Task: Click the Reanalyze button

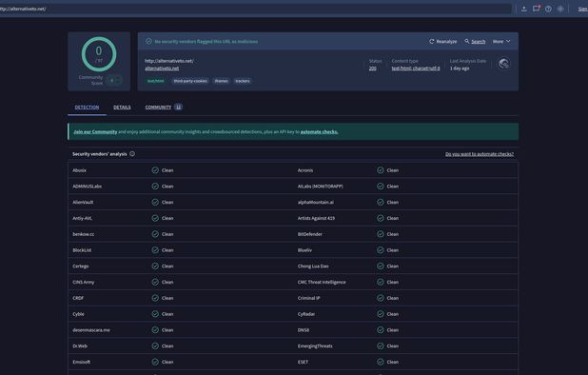Action: [442, 41]
